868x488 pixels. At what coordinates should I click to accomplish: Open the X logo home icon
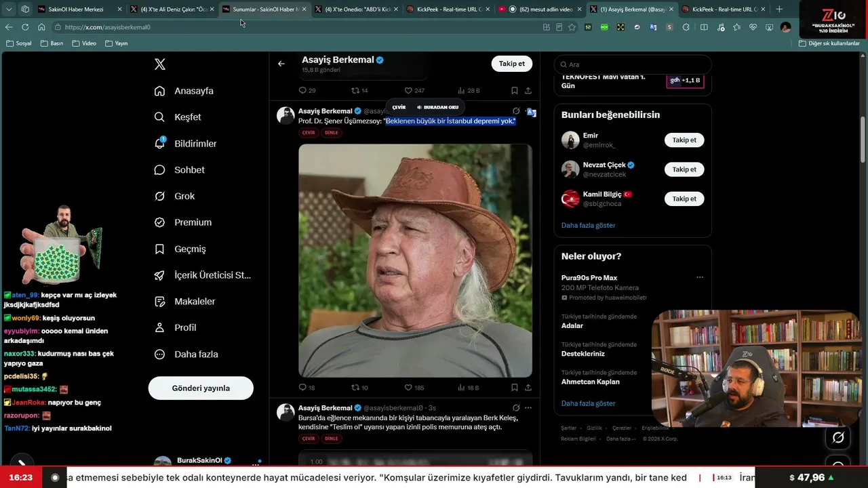click(x=159, y=64)
